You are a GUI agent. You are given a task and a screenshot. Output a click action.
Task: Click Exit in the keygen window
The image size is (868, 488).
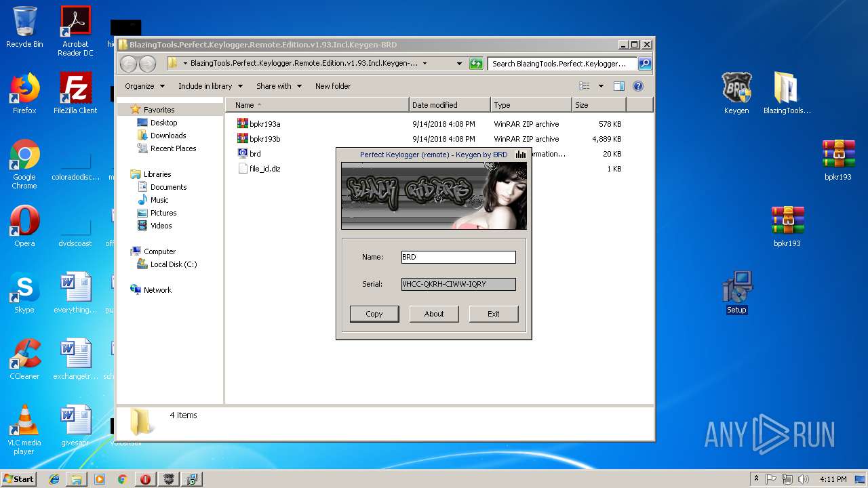[x=494, y=314]
